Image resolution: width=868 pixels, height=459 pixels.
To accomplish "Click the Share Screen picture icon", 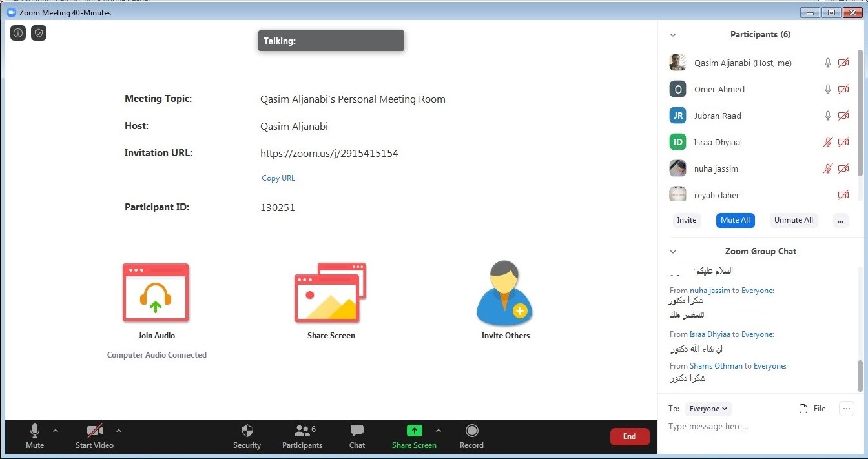I will coord(330,292).
